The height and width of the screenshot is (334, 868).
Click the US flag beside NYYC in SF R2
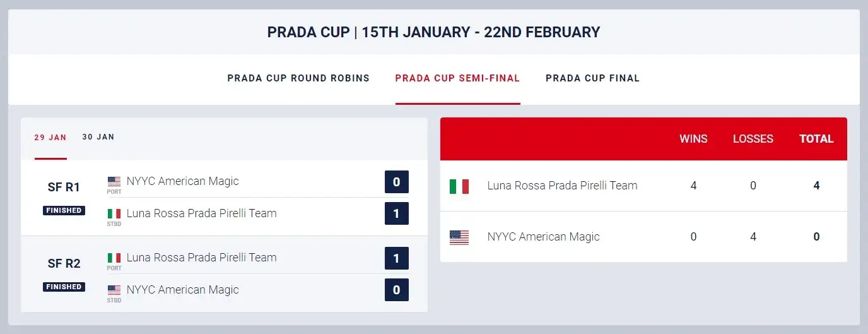click(x=114, y=290)
